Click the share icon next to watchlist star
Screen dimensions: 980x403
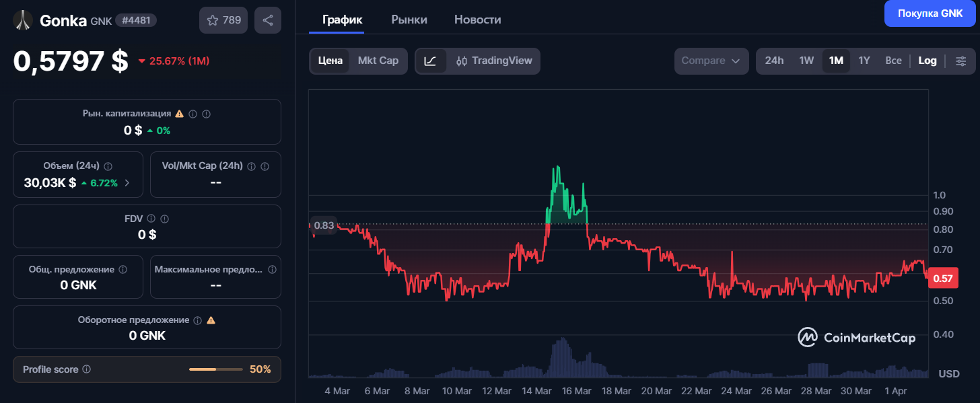point(268,20)
